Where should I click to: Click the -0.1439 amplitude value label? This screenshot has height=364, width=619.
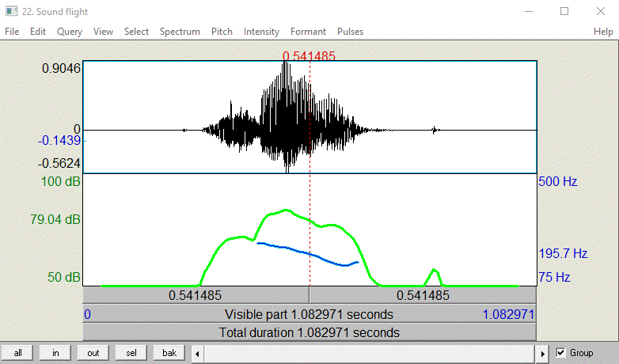(59, 141)
